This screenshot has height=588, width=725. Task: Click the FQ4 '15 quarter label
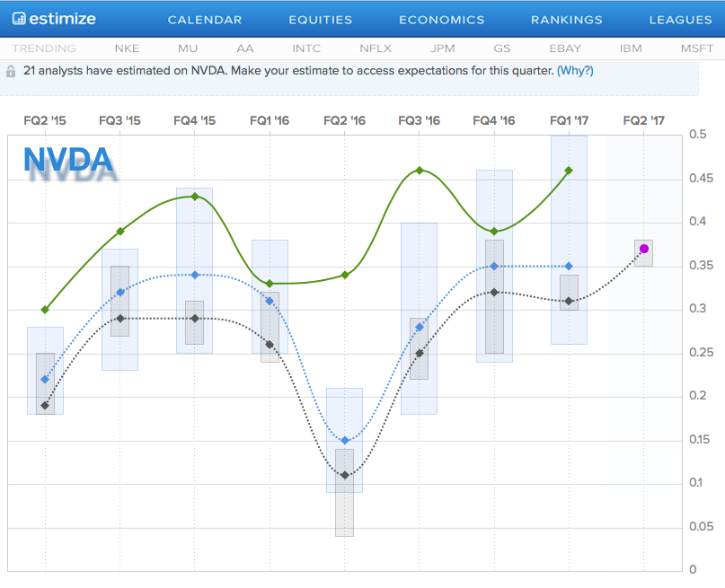click(195, 121)
